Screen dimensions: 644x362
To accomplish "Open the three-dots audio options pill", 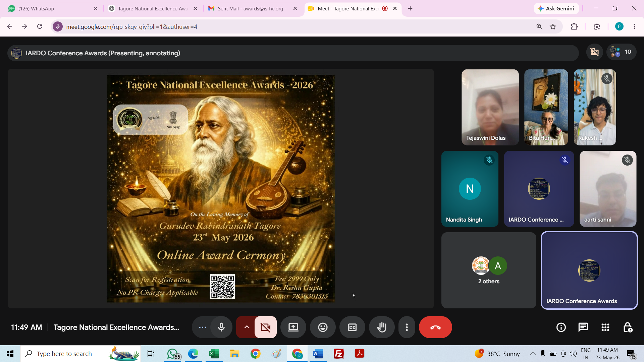I will point(202,327).
